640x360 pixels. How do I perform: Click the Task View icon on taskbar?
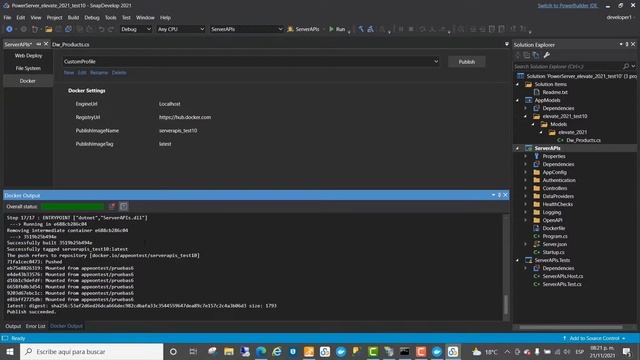tap(193, 351)
